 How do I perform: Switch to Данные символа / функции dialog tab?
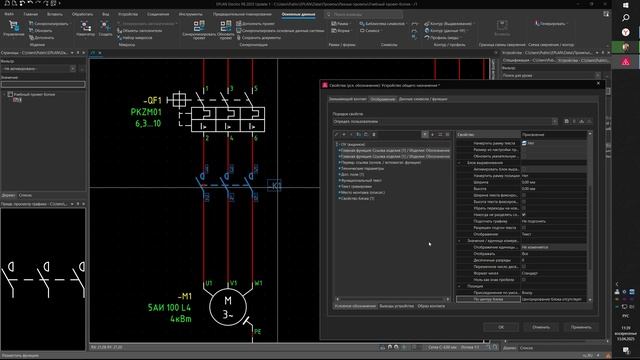coord(423,99)
